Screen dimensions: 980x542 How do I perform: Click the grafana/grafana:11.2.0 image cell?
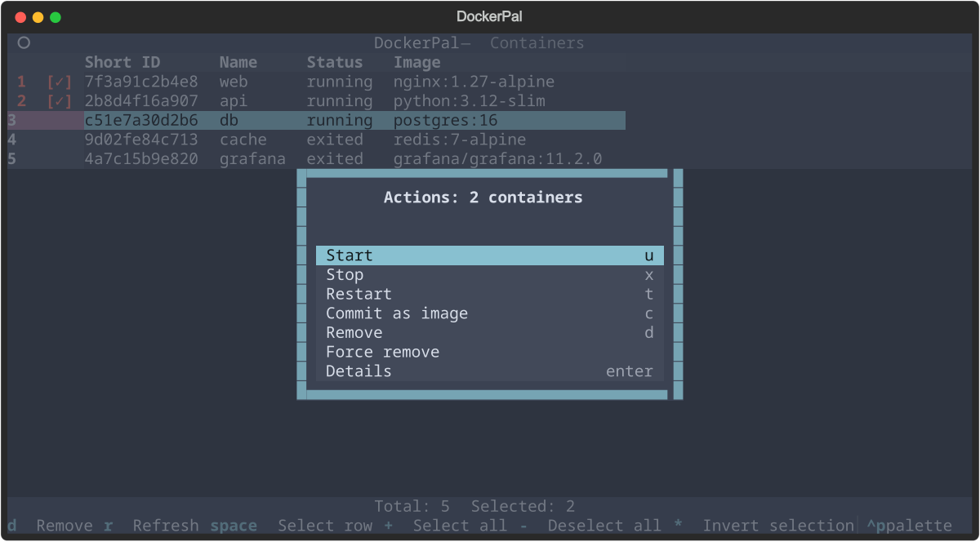coord(498,159)
